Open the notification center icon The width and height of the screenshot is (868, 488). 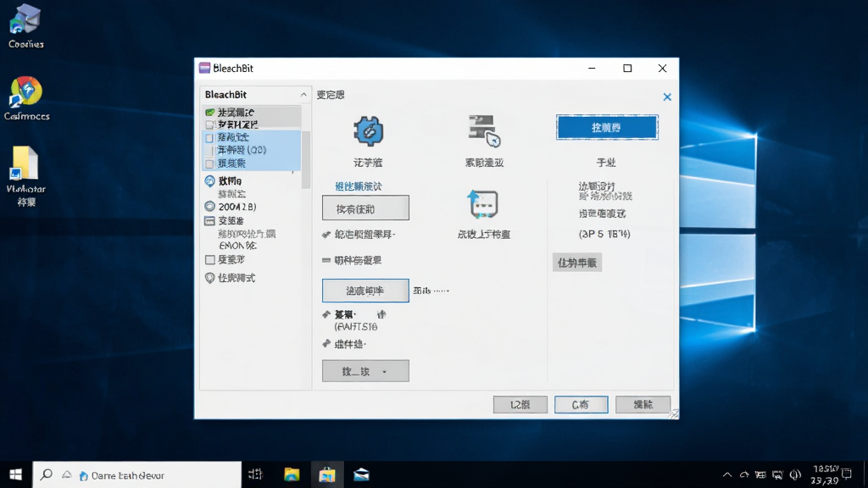coord(847,474)
